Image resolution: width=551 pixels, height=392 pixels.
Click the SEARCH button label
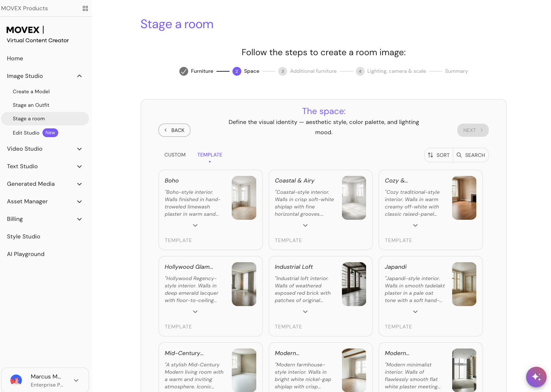[475, 155]
